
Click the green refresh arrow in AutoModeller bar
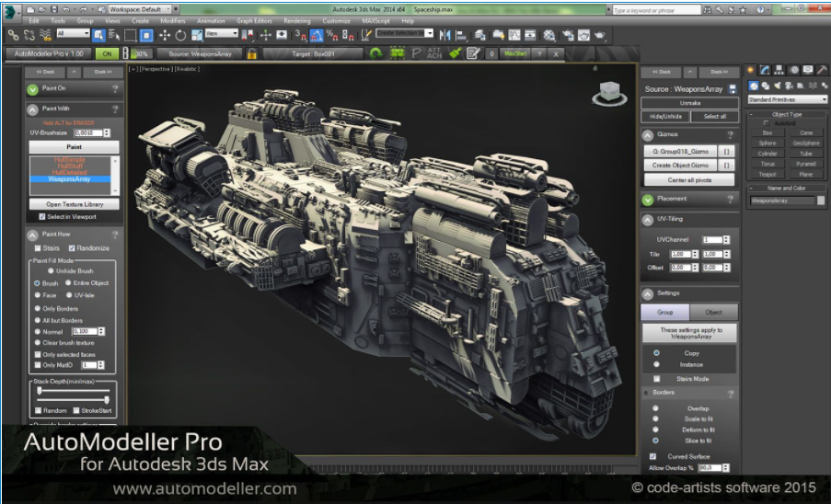click(x=376, y=53)
